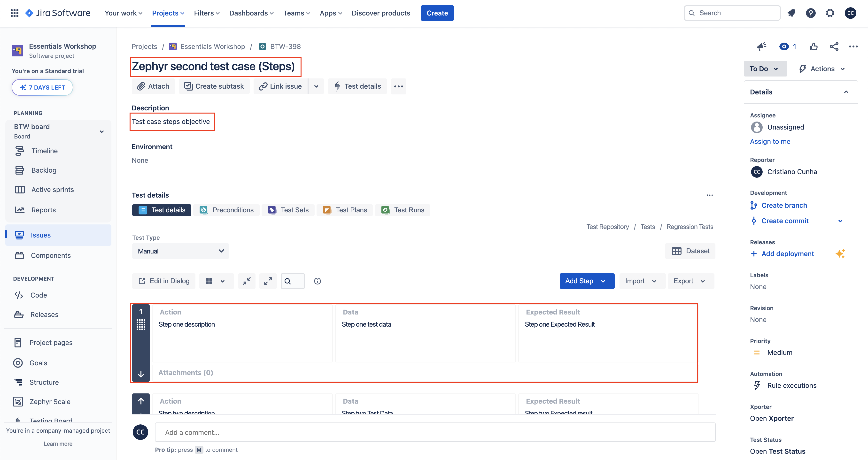The image size is (868, 460).
Task: Open the help question mark icon
Action: pos(810,13)
